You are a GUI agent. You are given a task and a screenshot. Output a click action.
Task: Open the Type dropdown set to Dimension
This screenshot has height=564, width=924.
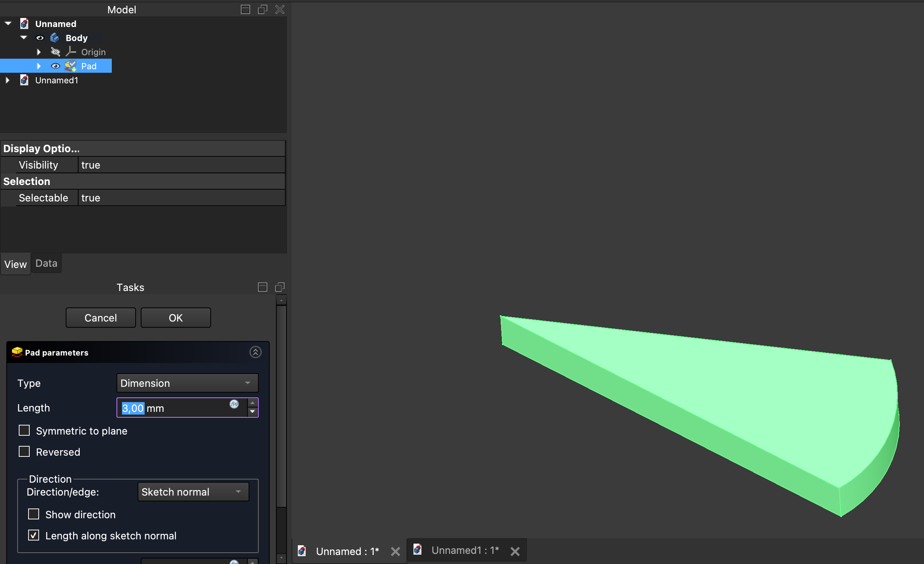coord(187,383)
